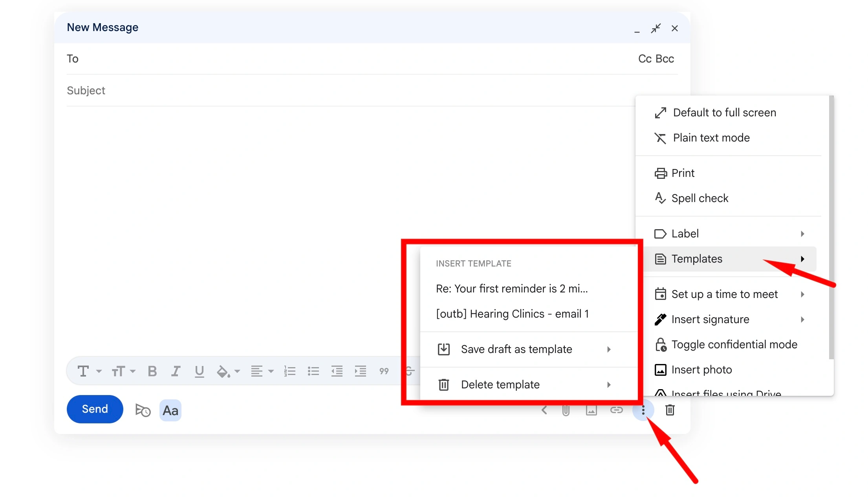Select Default to full screen
Viewport: 868px width, 500px height.
coord(730,112)
